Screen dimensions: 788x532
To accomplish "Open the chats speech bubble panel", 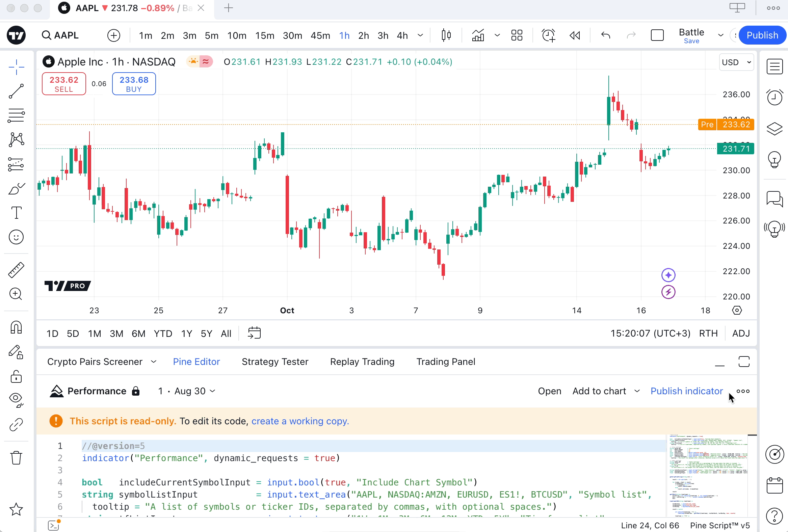I will [x=774, y=199].
